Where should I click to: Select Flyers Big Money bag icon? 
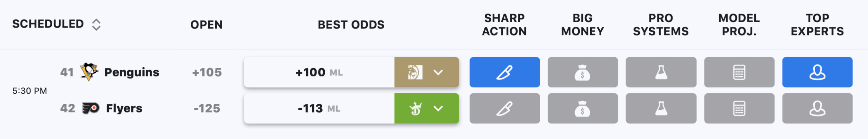tap(583, 108)
